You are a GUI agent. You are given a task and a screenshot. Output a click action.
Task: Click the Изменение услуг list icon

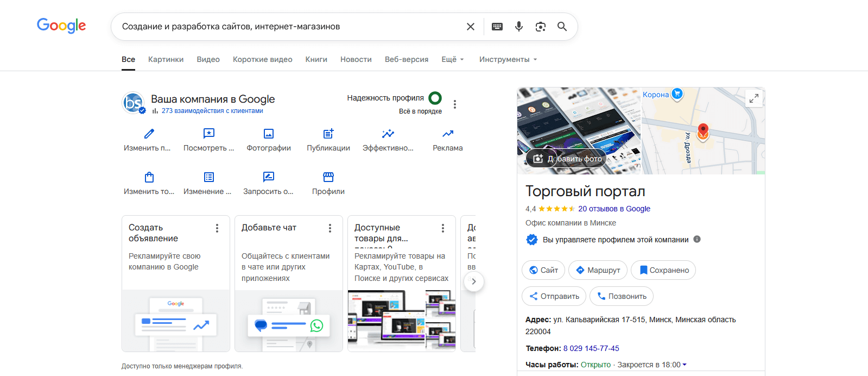(209, 177)
